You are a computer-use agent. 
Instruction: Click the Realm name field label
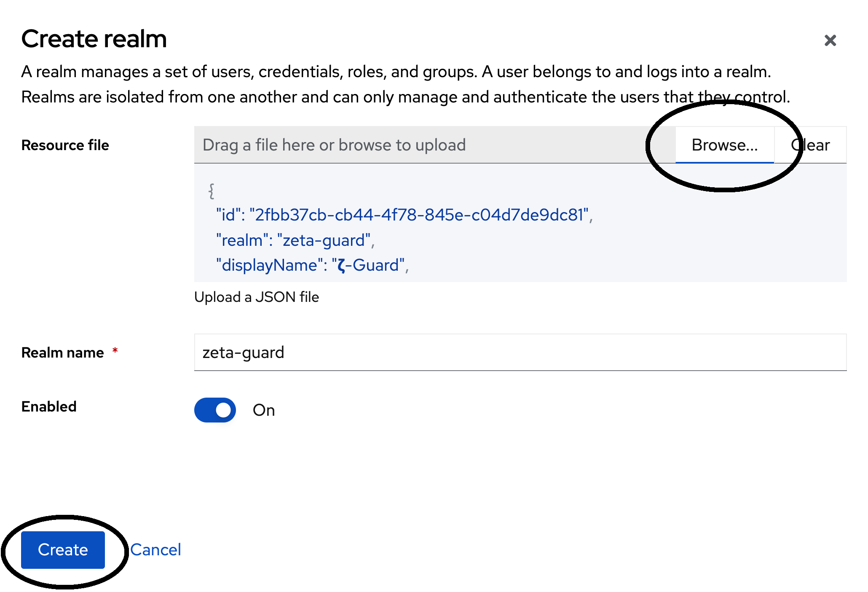tap(62, 353)
